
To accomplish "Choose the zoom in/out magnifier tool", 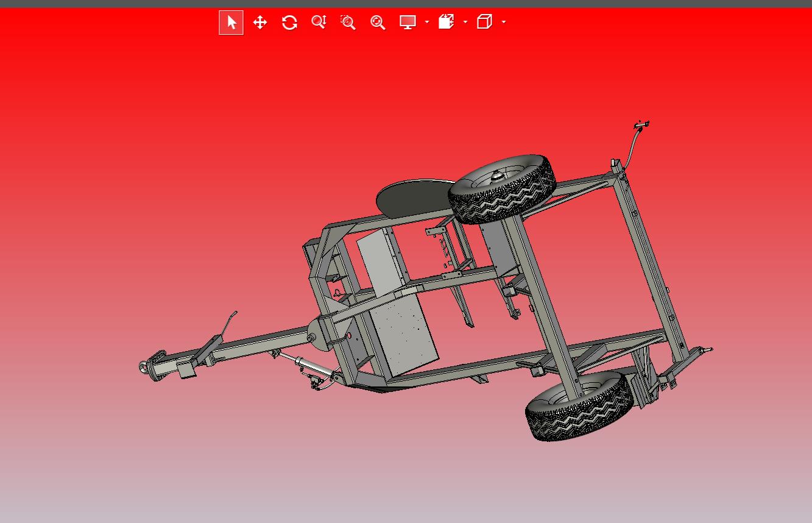I will click(319, 23).
